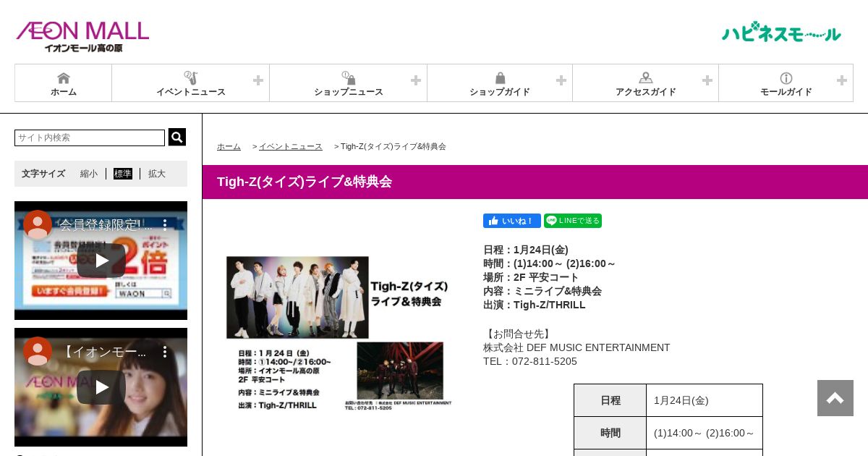Screen dimensions: 868x456
Task: Go to Home via house icon
Action: (x=64, y=77)
